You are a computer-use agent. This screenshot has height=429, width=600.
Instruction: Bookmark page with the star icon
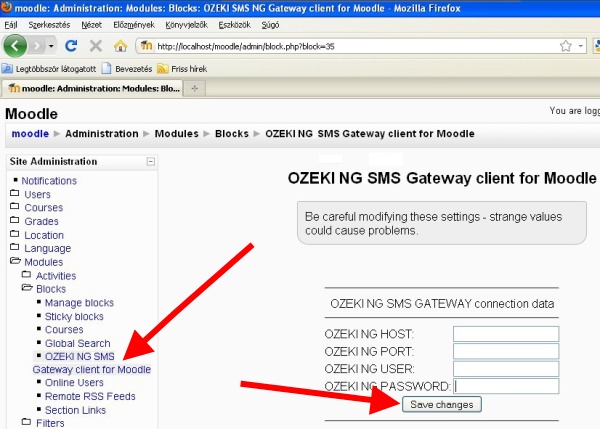click(x=566, y=46)
